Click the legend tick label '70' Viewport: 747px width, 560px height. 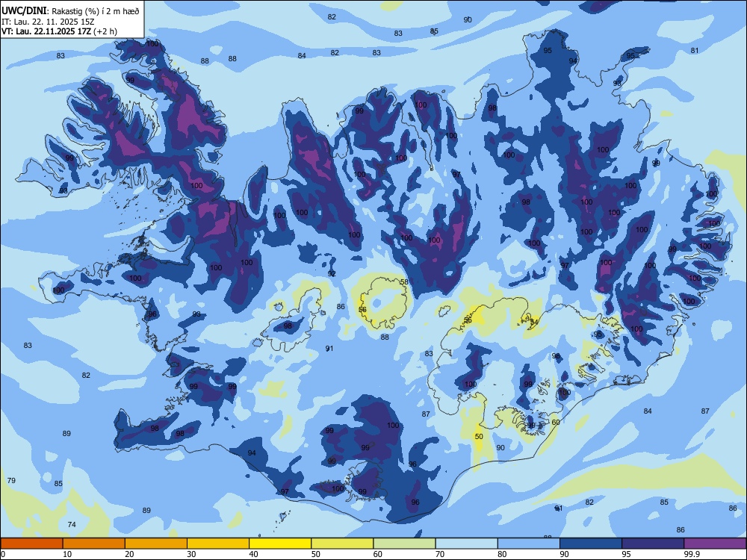coord(440,554)
